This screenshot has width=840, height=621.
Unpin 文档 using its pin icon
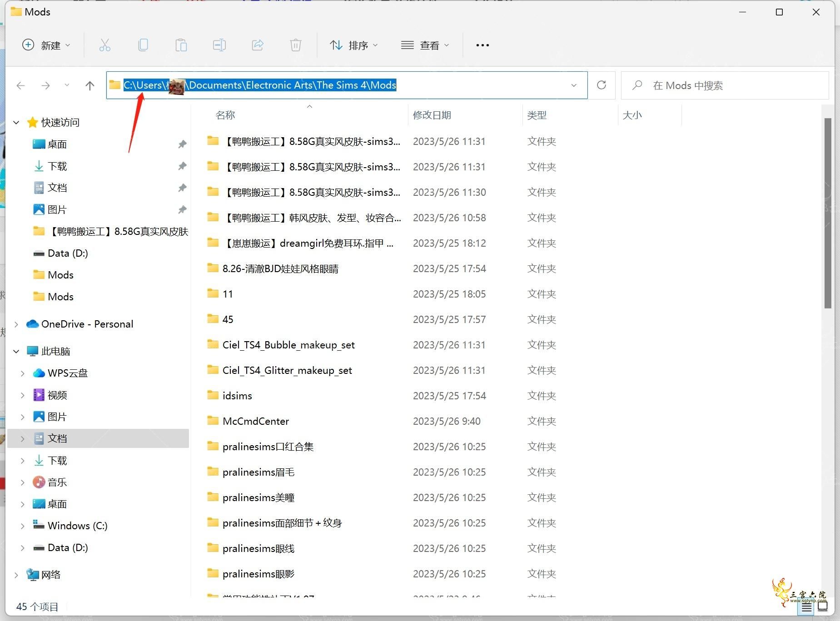pyautogui.click(x=182, y=188)
